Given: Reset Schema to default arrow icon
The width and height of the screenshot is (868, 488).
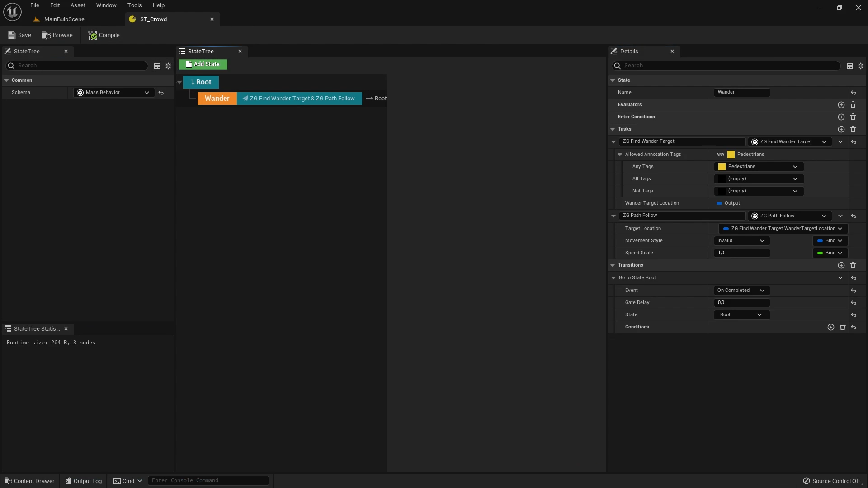Looking at the screenshot, I should pos(161,93).
